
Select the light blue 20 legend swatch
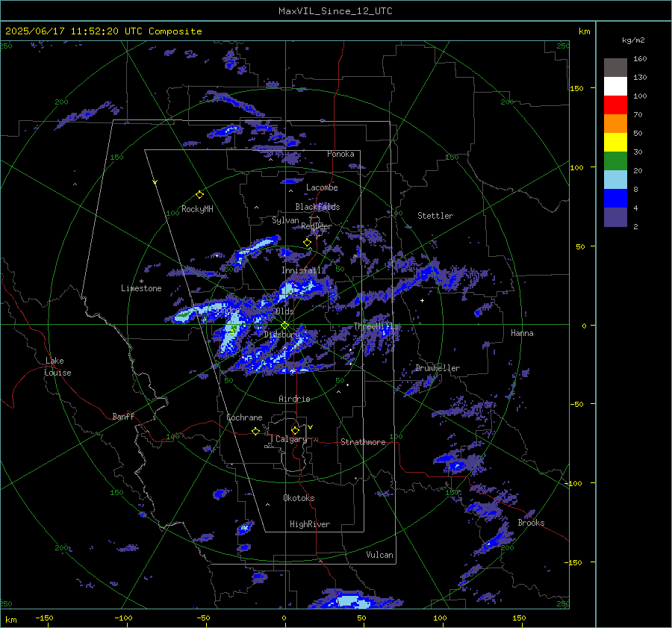pyautogui.click(x=615, y=180)
